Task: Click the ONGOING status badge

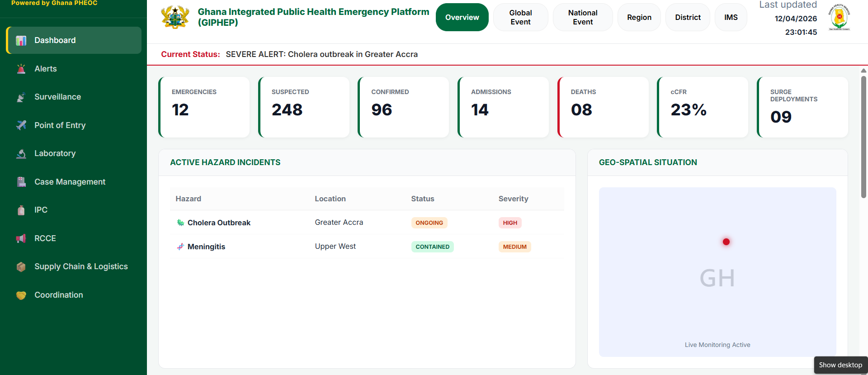Action: tap(429, 223)
